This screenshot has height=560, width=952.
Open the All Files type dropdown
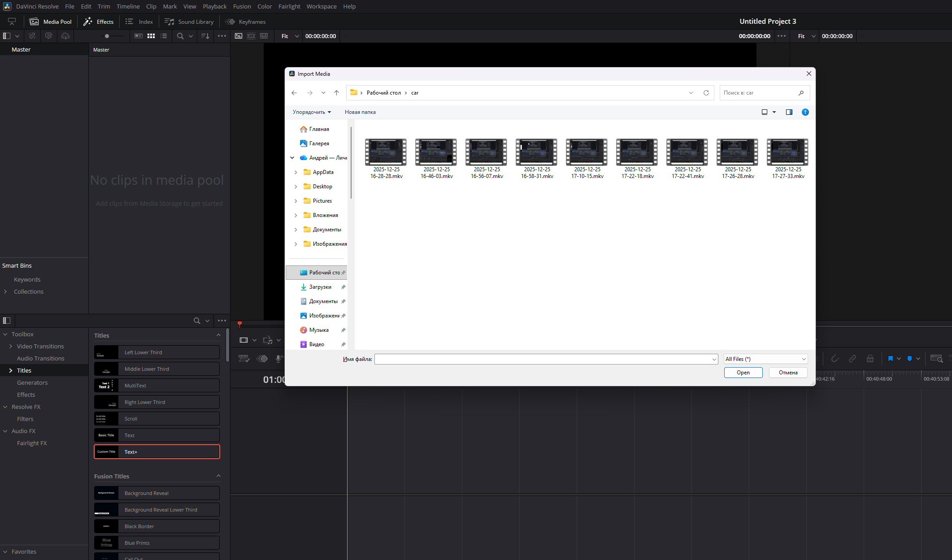(765, 359)
